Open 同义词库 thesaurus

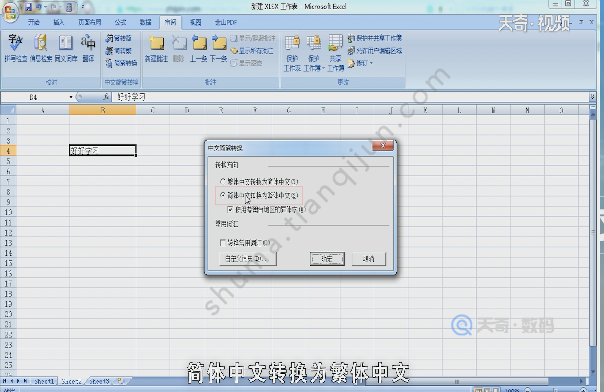coord(65,48)
